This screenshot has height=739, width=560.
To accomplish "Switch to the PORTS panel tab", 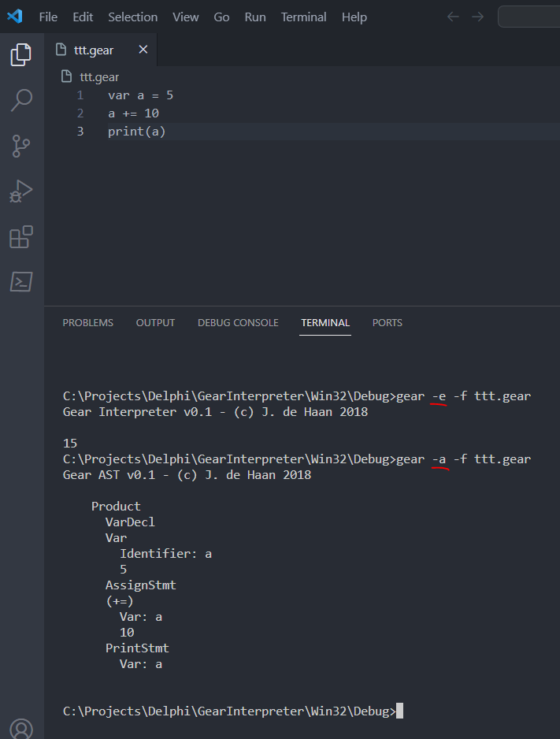I will click(x=388, y=323).
